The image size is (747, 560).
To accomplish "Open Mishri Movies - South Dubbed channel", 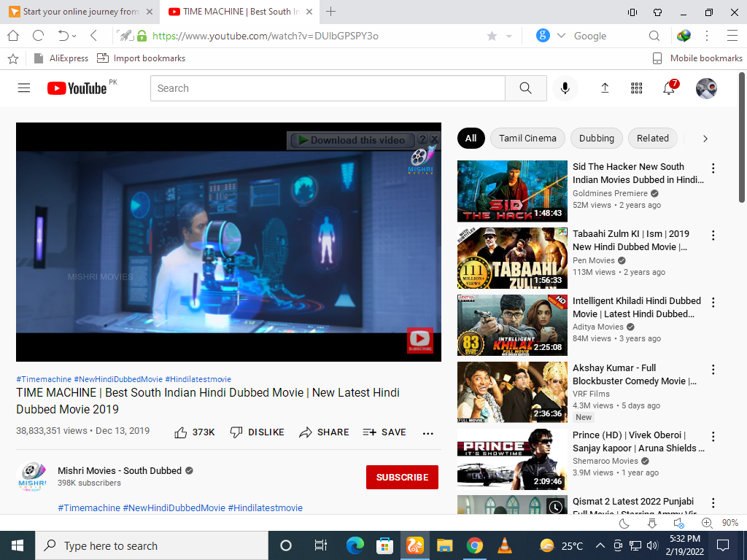I will [120, 470].
